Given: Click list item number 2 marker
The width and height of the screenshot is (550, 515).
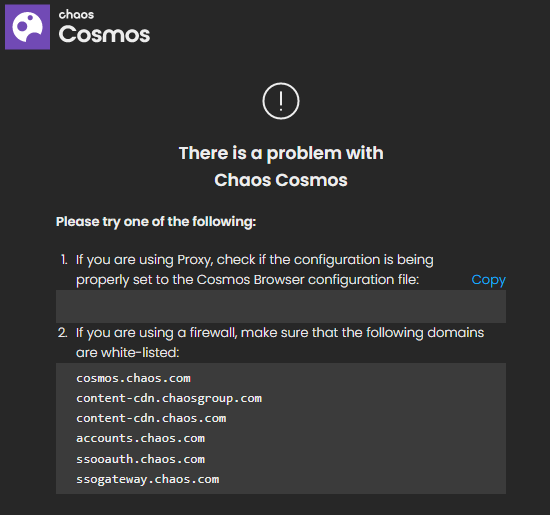Looking at the screenshot, I should coord(63,333).
